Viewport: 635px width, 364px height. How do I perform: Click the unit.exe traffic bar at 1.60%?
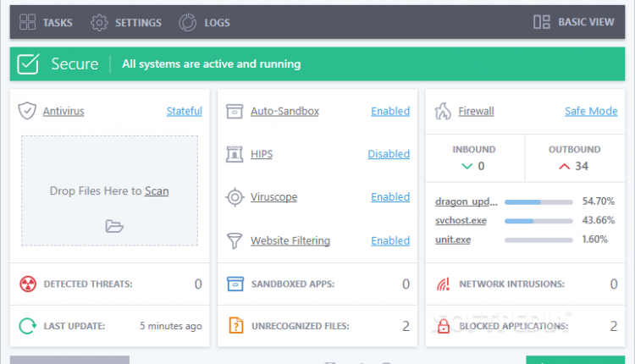click(538, 240)
